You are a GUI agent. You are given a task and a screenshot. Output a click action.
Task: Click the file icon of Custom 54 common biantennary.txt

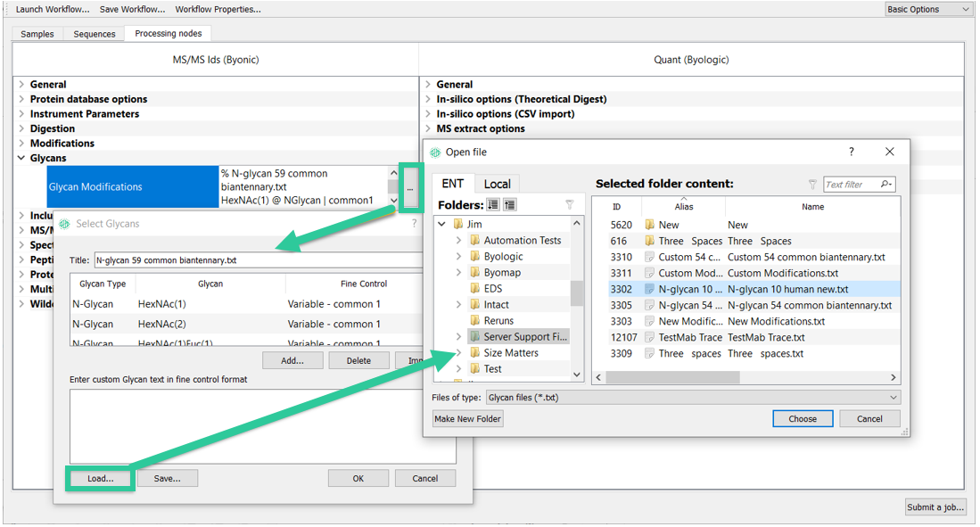[650, 257]
